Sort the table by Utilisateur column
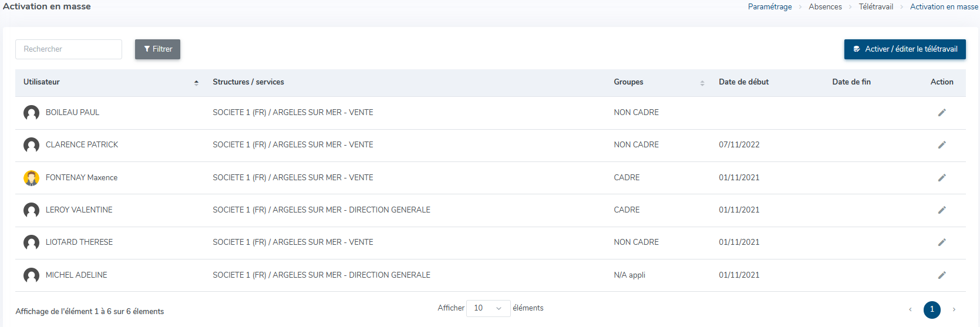 (x=196, y=83)
